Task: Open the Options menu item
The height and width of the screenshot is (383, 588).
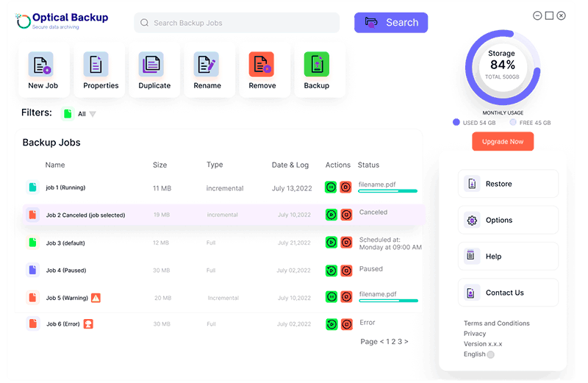Action: 508,220
